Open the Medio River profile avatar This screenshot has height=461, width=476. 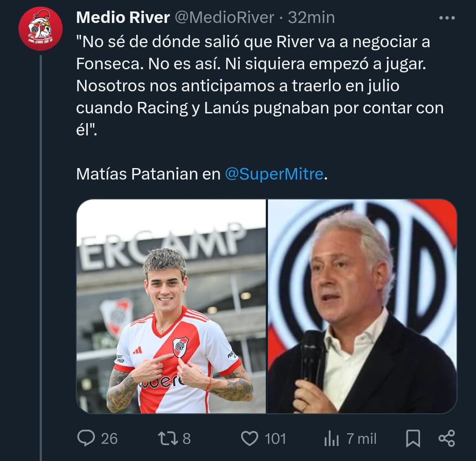(41, 28)
